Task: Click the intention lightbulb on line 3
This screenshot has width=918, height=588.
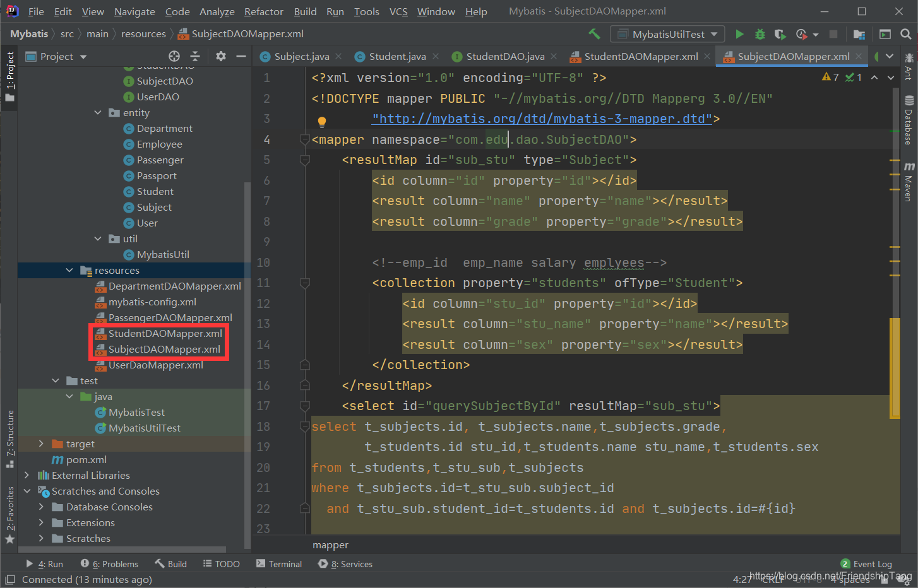Action: [321, 121]
